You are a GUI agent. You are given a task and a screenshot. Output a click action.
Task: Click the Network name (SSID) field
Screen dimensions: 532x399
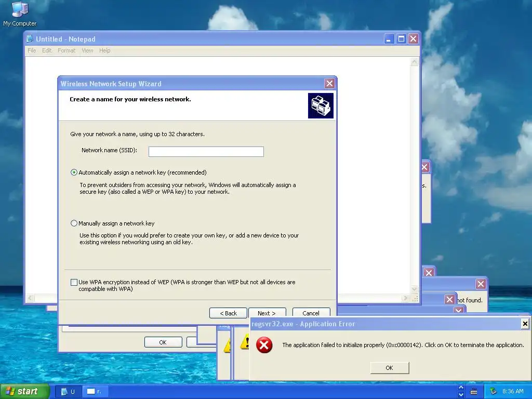206,152
